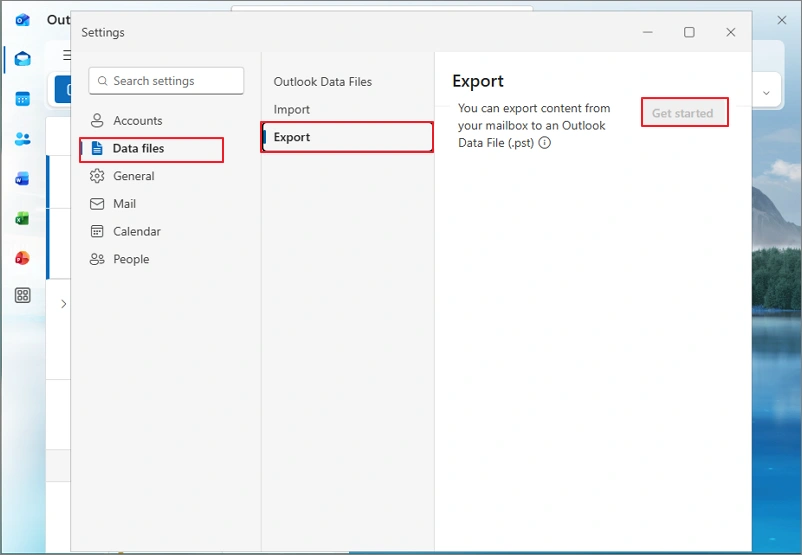The height and width of the screenshot is (555, 802).
Task: Expand the folder pane chevron in Outlook
Action: tap(63, 304)
